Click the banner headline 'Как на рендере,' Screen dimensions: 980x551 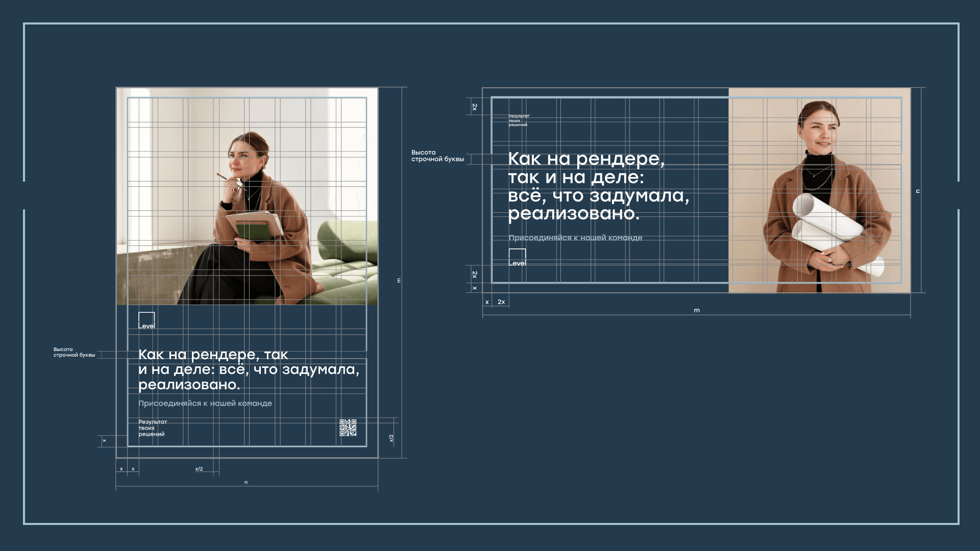pos(586,159)
